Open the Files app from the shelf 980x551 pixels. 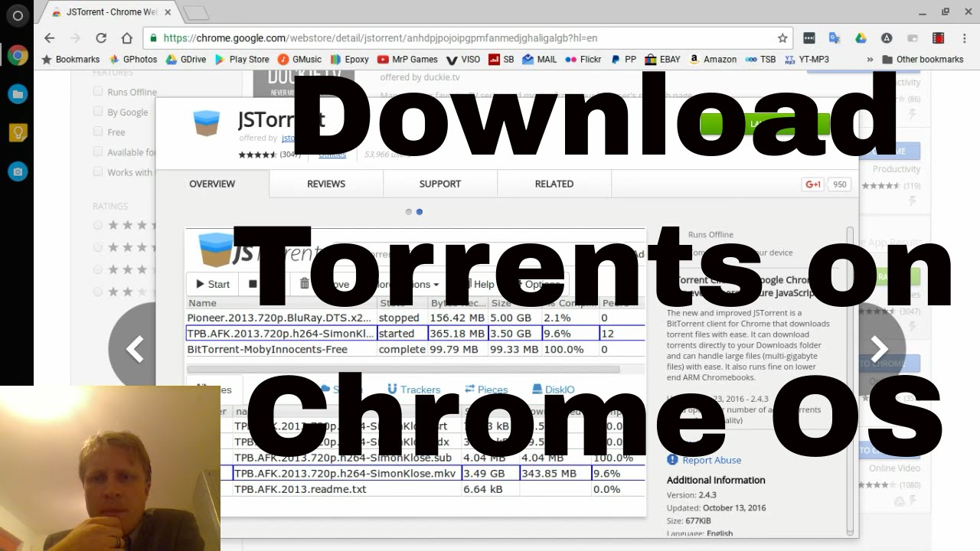click(x=17, y=94)
